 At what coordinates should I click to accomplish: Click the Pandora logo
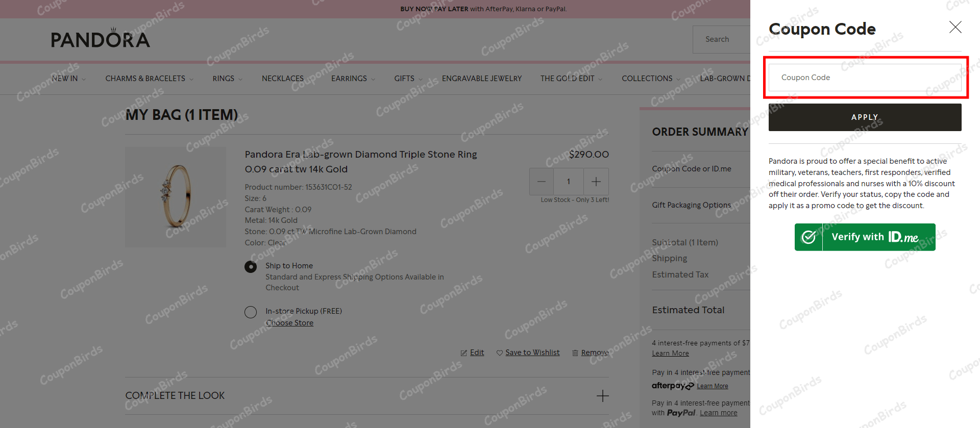point(100,39)
